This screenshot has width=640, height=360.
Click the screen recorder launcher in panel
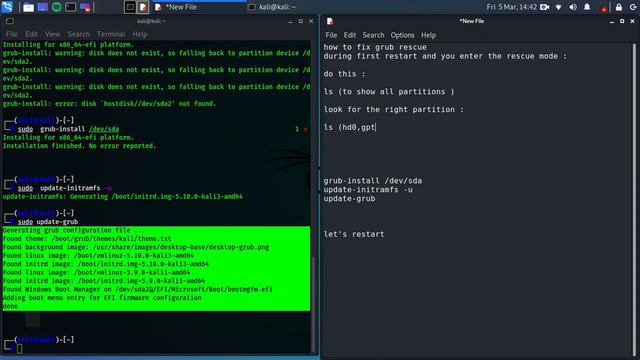point(85,7)
